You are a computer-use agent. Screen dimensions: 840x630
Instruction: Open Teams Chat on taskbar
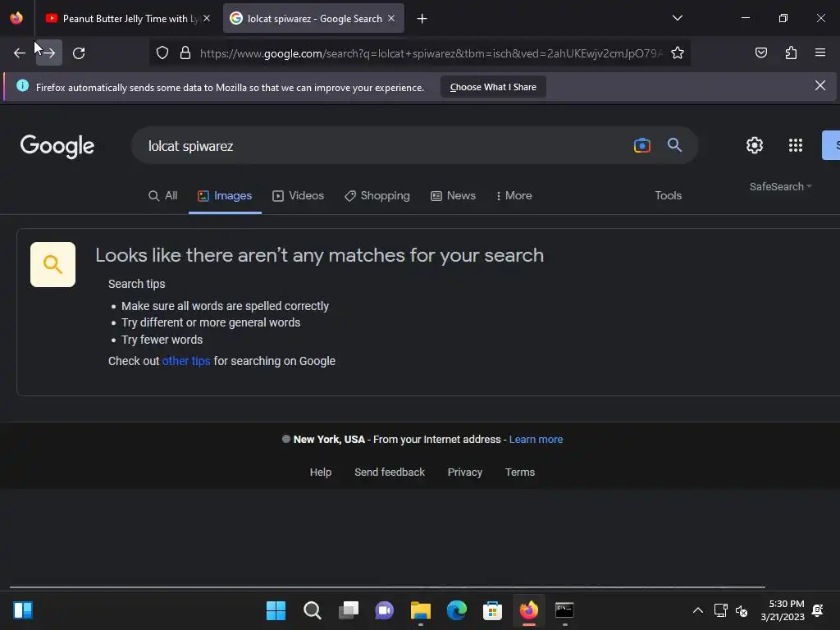(384, 610)
